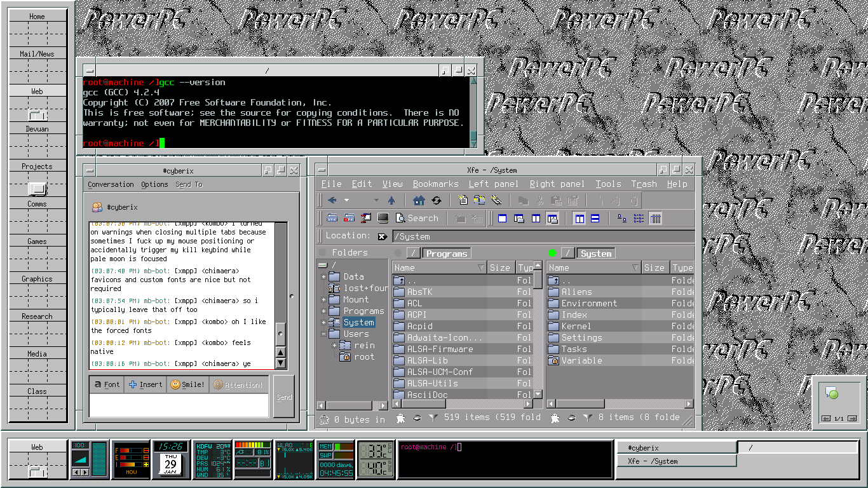Image resolution: width=868 pixels, height=488 pixels.
Task: Open back-history dropdown arrow
Action: click(346, 201)
